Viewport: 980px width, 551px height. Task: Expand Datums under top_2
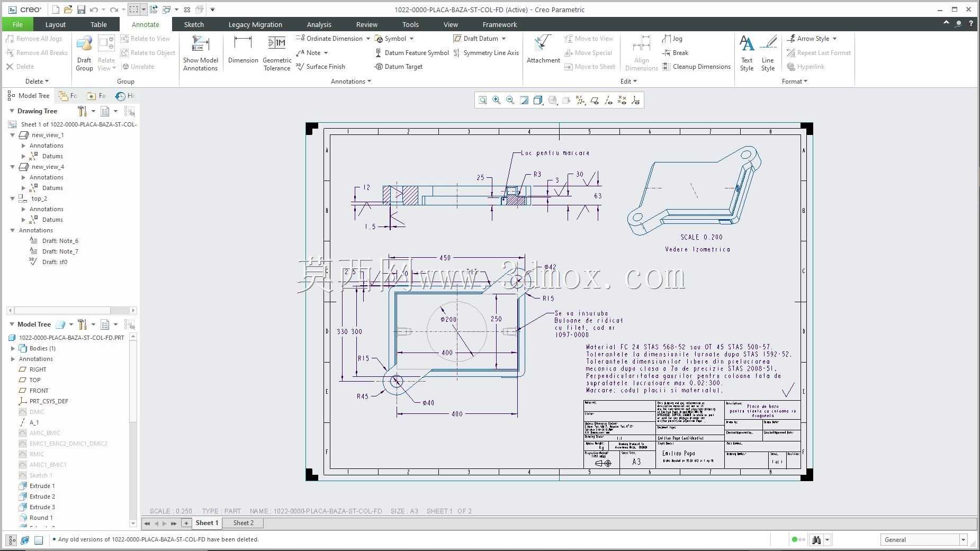[x=23, y=220]
